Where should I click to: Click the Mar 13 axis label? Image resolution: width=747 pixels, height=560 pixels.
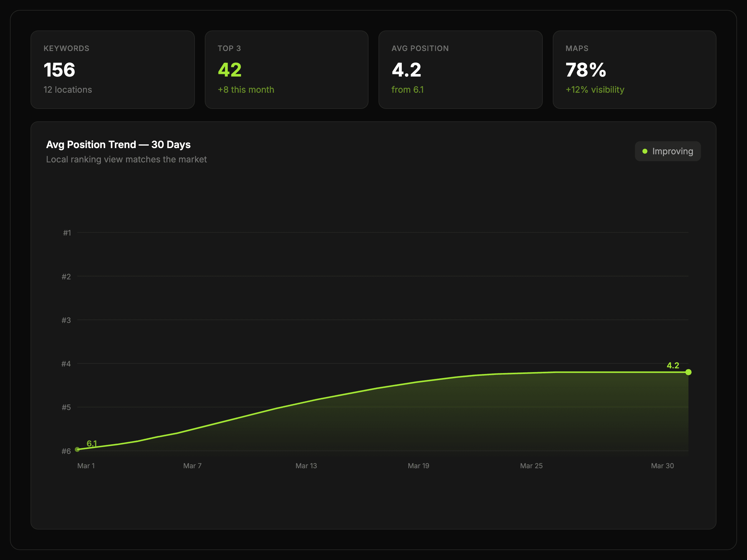tap(306, 466)
